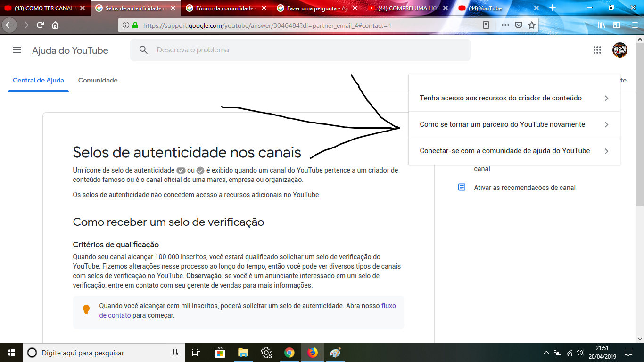Open Task View on taskbar
644x362 pixels.
[196, 353]
